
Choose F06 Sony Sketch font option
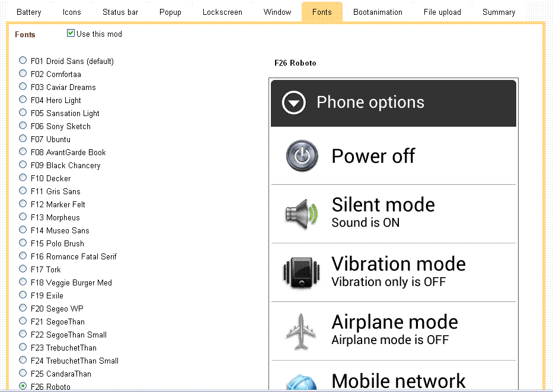(23, 126)
